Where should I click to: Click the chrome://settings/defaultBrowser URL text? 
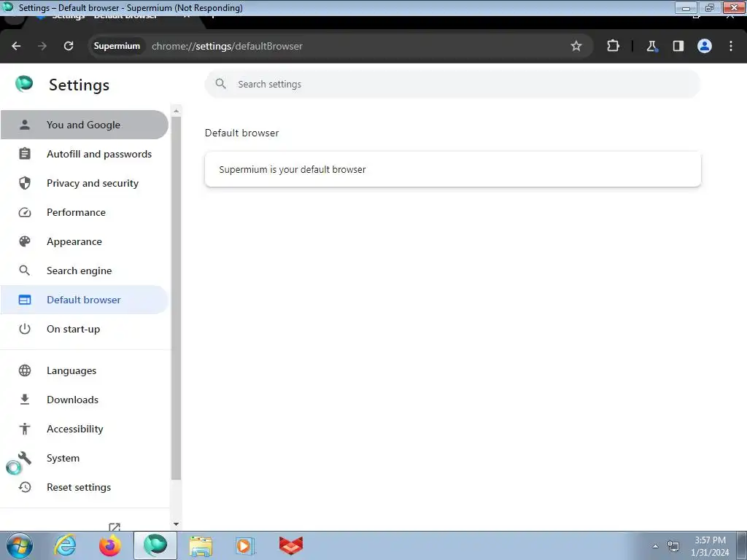tap(228, 46)
